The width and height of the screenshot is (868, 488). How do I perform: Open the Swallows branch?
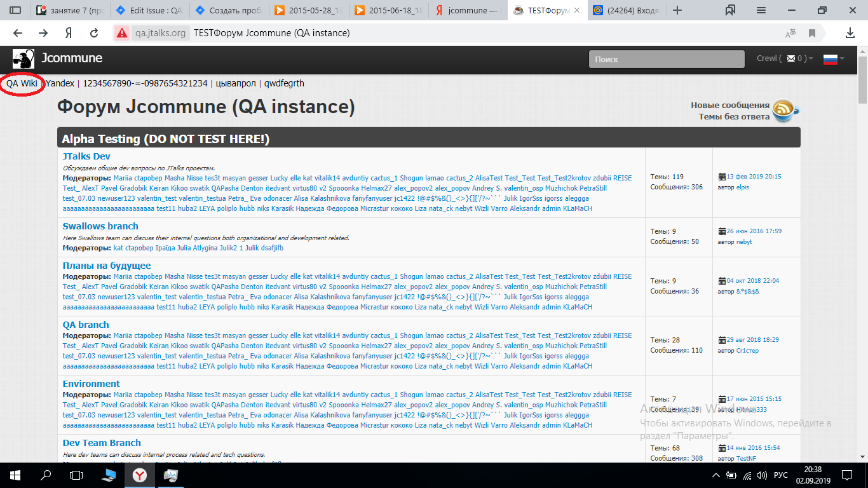(x=100, y=226)
